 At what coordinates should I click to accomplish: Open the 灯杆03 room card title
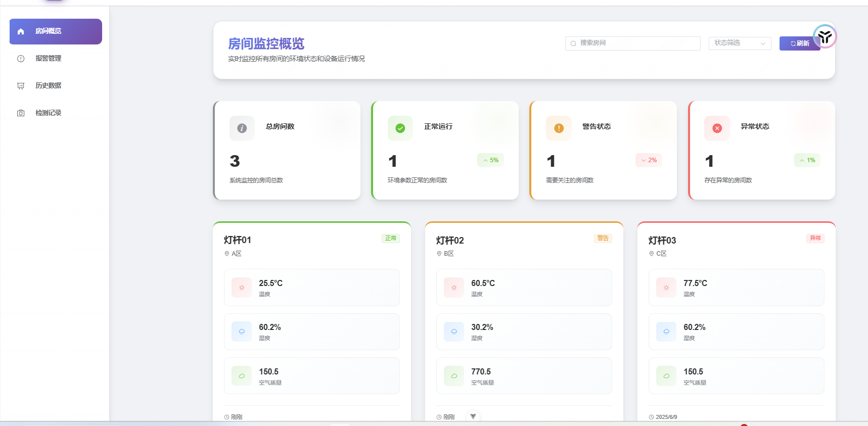[x=662, y=241]
